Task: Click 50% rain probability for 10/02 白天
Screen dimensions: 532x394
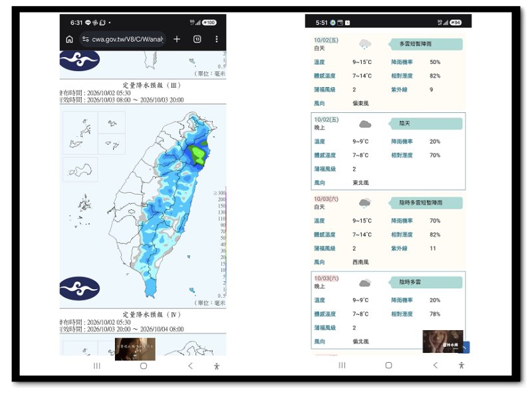Action: 435,62
